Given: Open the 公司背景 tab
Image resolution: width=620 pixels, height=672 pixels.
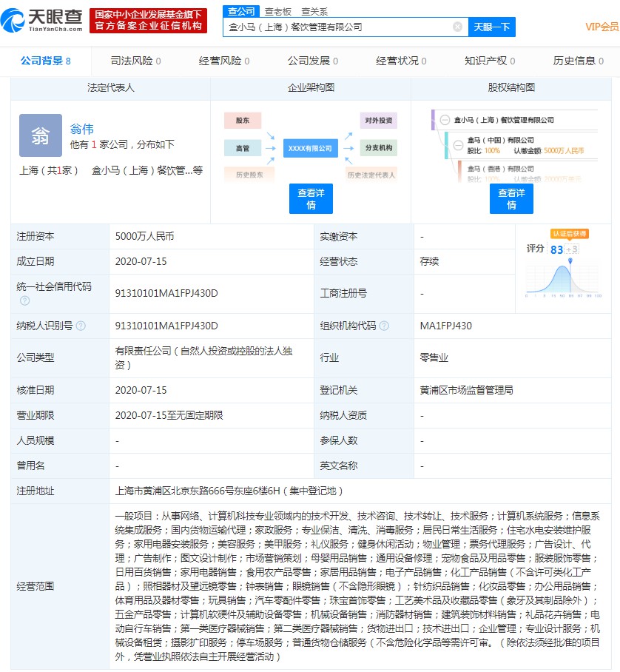Looking at the screenshot, I should click(45, 61).
